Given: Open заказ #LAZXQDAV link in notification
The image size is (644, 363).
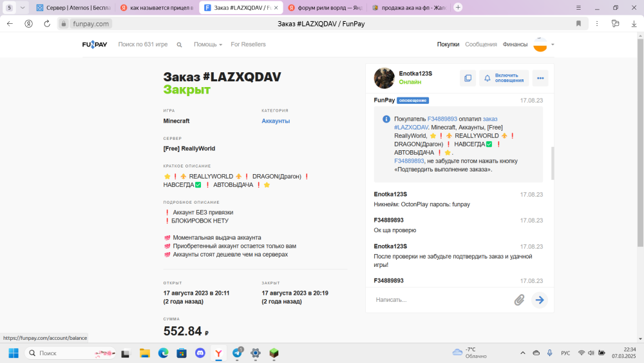Looking at the screenshot, I should pyautogui.click(x=446, y=123).
